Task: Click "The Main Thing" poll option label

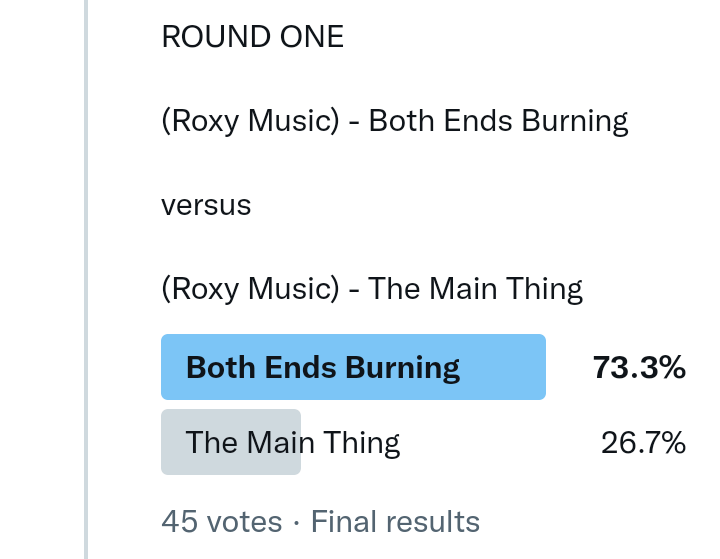Action: point(293,442)
